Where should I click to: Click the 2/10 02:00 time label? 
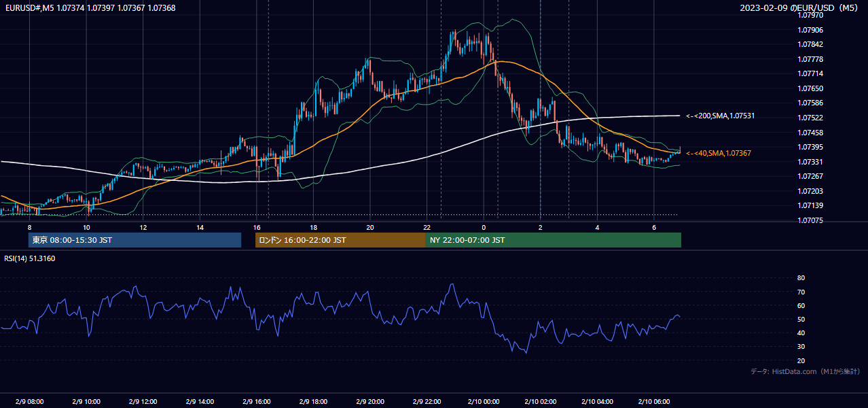(540, 401)
